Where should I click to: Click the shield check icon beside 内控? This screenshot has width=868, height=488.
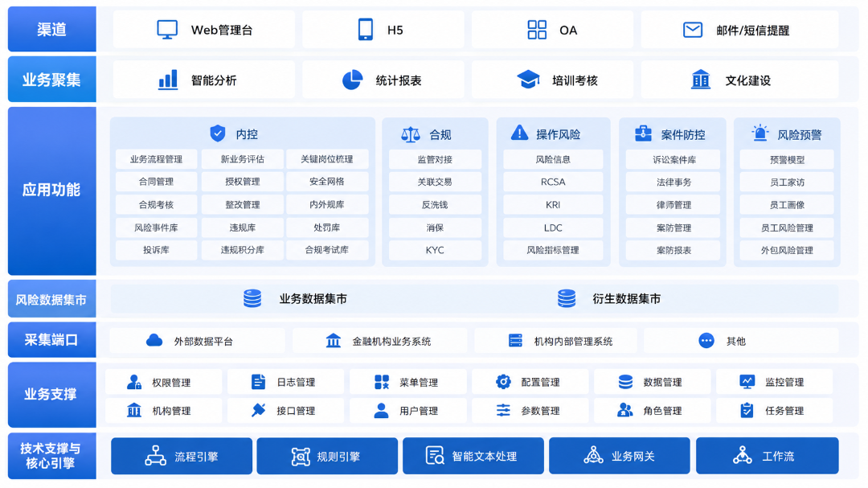click(x=218, y=133)
